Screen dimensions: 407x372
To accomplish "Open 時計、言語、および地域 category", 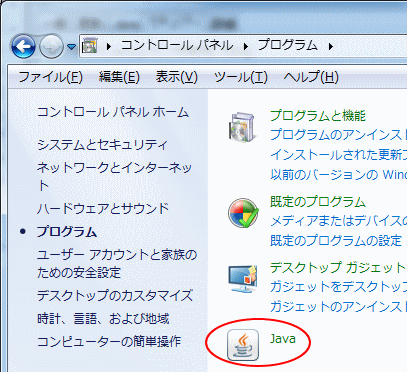I will [103, 319].
